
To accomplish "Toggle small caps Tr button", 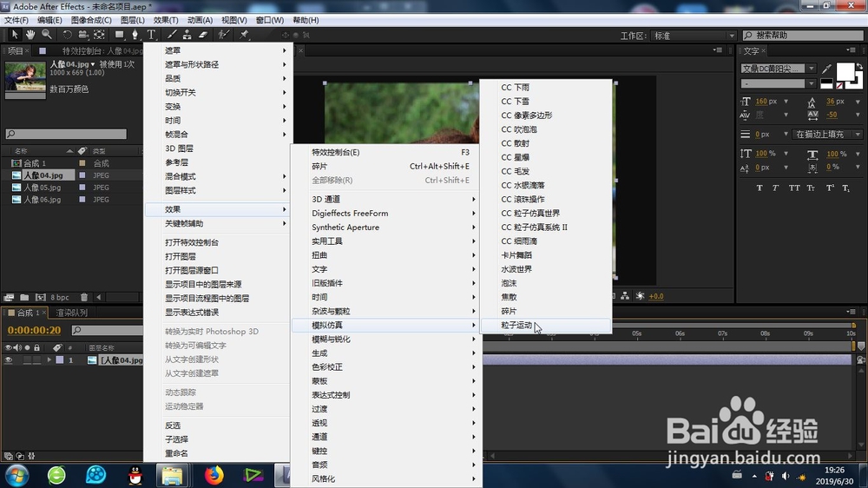I will click(811, 188).
